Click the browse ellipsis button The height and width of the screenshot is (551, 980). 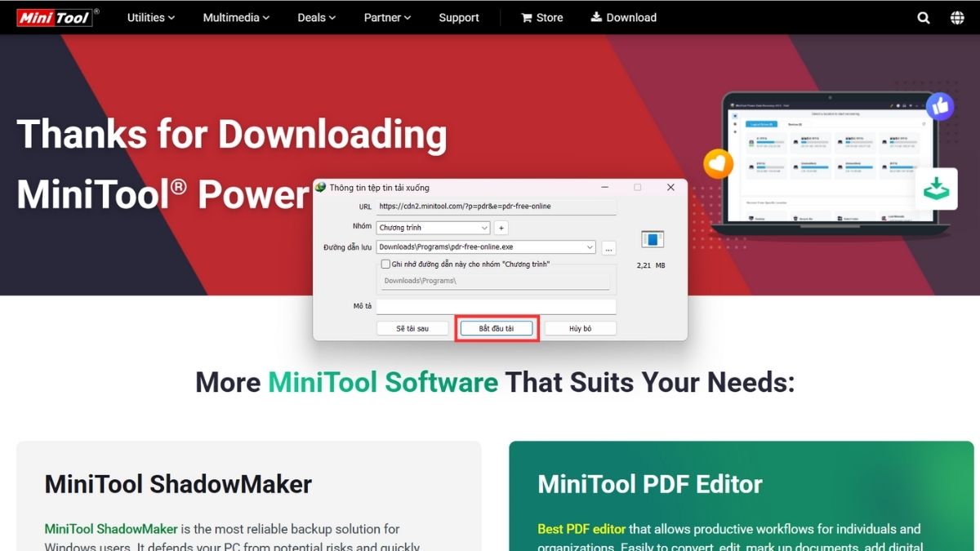pos(609,247)
